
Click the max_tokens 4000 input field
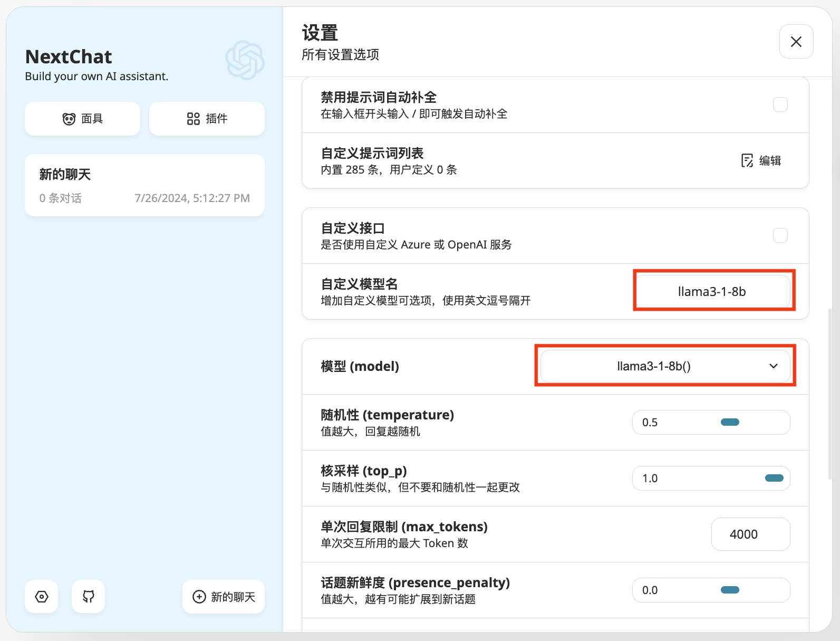point(751,534)
